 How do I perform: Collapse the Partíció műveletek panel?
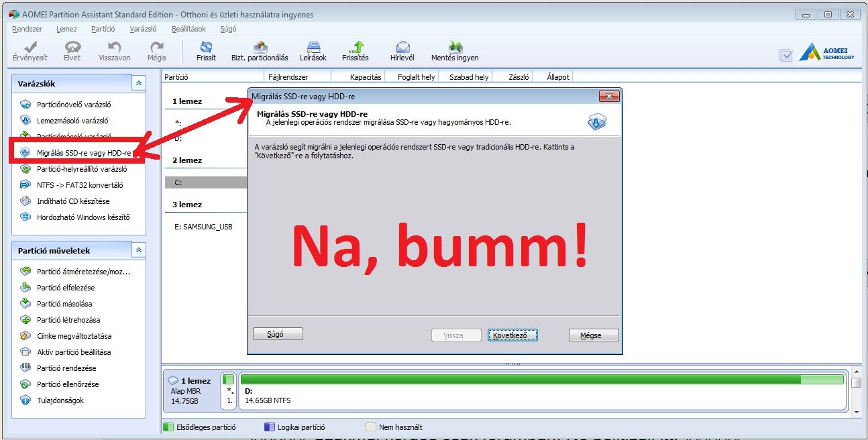coord(138,250)
